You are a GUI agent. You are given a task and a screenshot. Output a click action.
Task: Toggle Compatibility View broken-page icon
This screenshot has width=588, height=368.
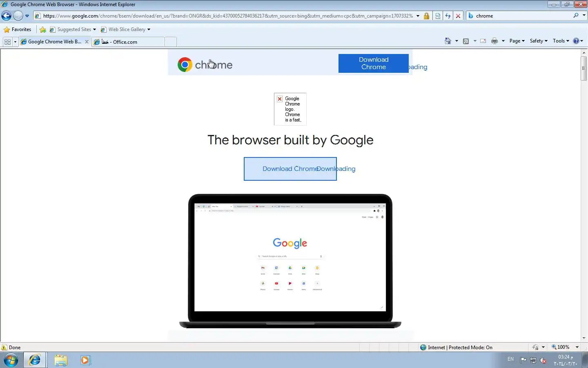[438, 16]
